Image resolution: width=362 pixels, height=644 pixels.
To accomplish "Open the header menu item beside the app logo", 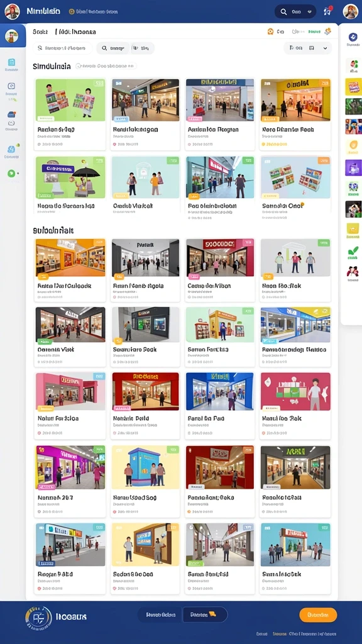I will 93,12.
